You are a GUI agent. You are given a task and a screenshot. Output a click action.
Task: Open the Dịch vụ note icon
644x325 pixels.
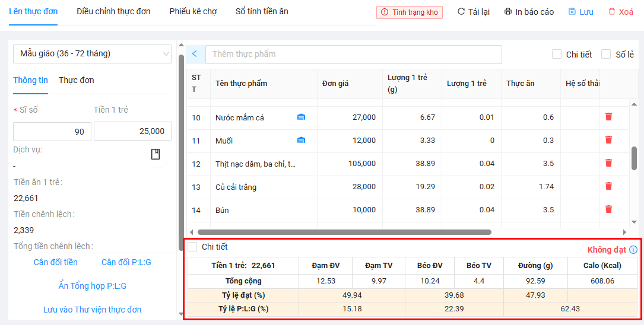156,154
